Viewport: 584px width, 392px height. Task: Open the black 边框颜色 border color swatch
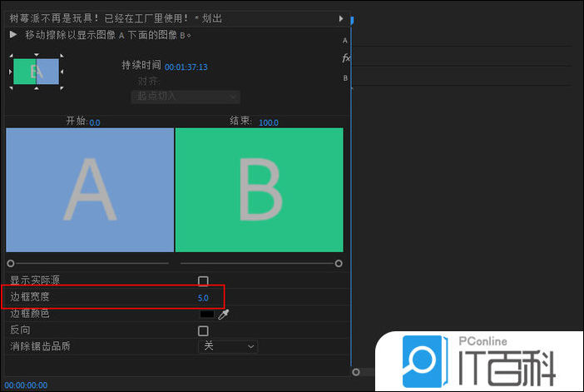click(x=207, y=314)
